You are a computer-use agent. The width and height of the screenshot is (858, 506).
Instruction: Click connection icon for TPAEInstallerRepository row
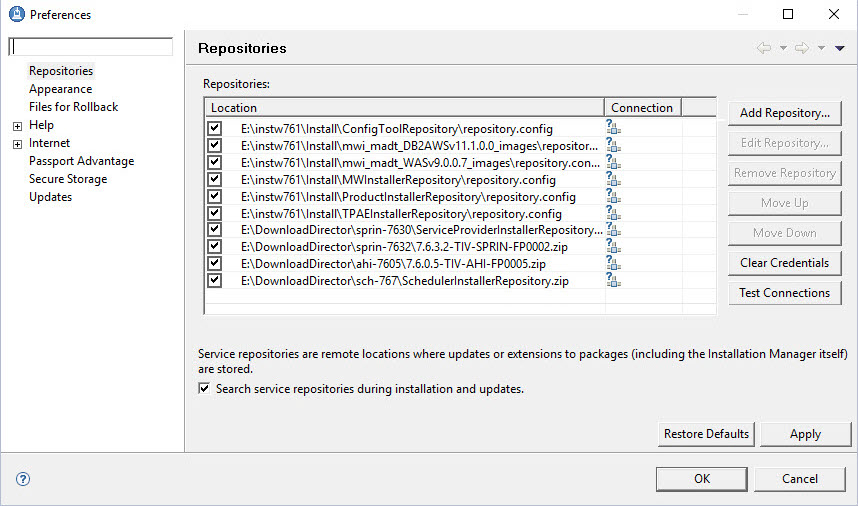click(613, 213)
